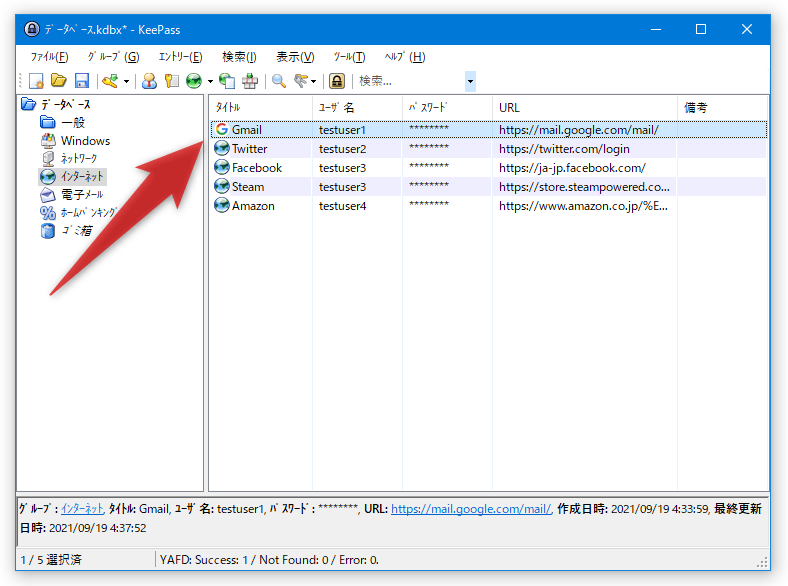Select the 一般 group folder
The height and width of the screenshot is (586, 788).
(x=73, y=122)
